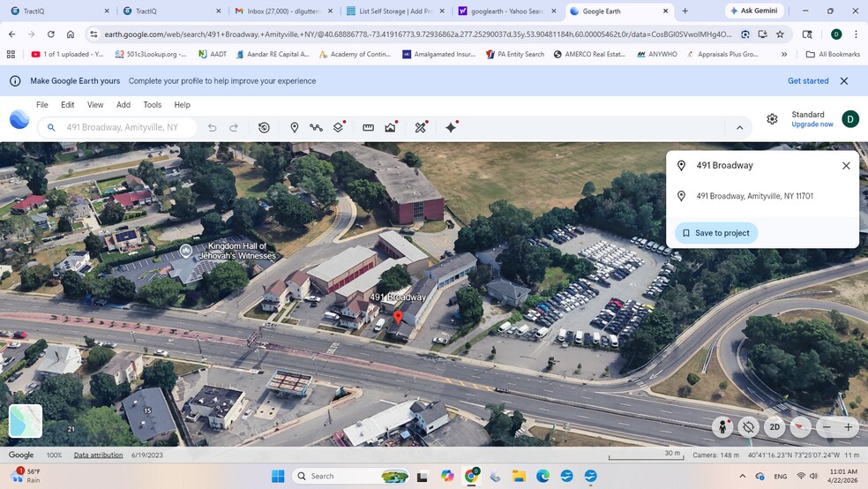This screenshot has width=868, height=489.
Task: Click the undo arrow in Google Earth toolbar
Action: pos(212,127)
